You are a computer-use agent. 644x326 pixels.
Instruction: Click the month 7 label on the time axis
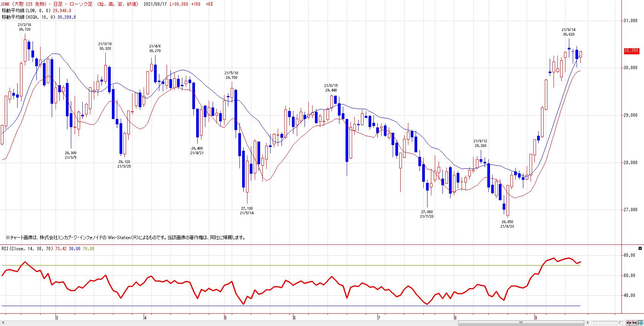point(379,318)
